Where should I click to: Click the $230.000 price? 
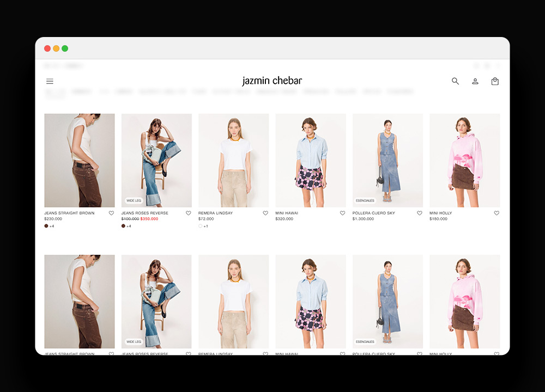tap(53, 219)
